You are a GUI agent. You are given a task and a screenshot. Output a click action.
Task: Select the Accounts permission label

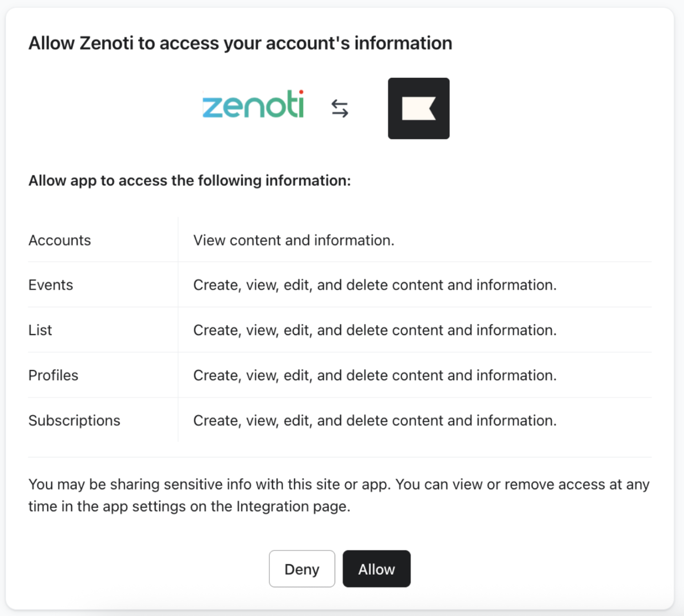pos(60,240)
